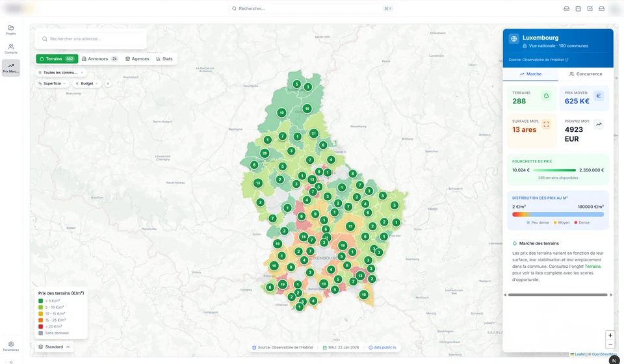Open Paramètres gear icon in sidebar
Screen dimensions: 624x364
coord(11,346)
